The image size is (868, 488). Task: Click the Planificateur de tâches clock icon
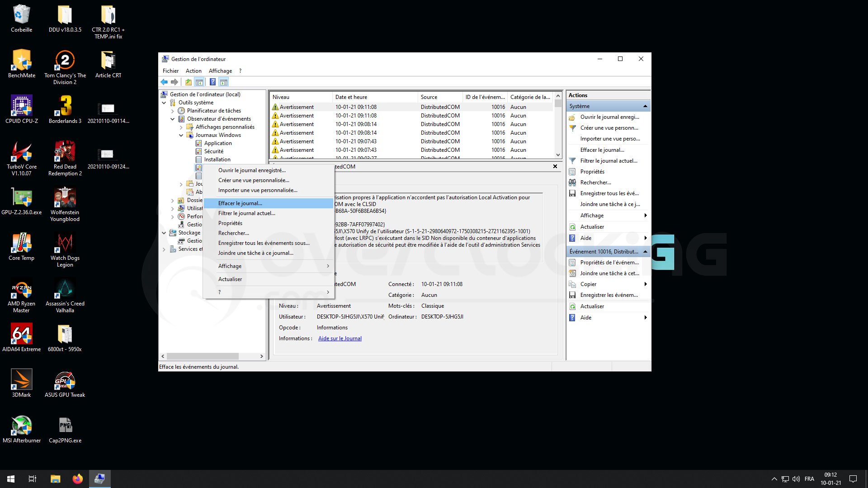(181, 111)
